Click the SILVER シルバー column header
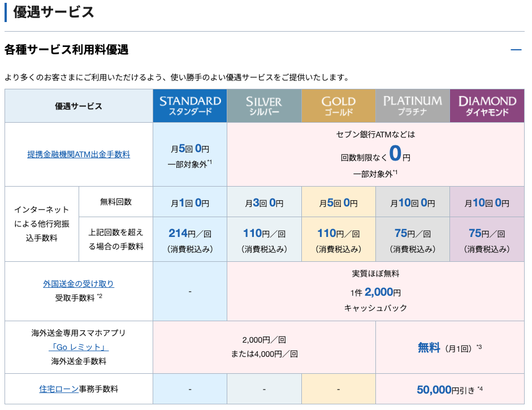Viewport: 532px width, 410px height. pos(264,106)
